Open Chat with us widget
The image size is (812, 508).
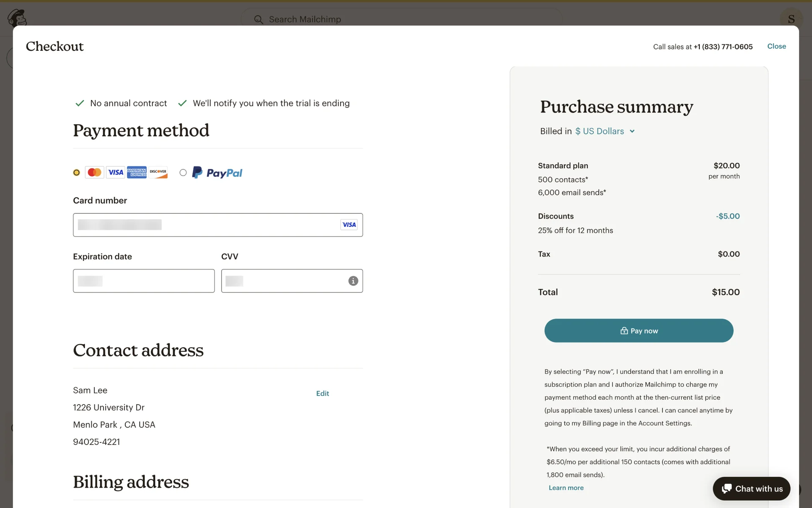coord(752,489)
